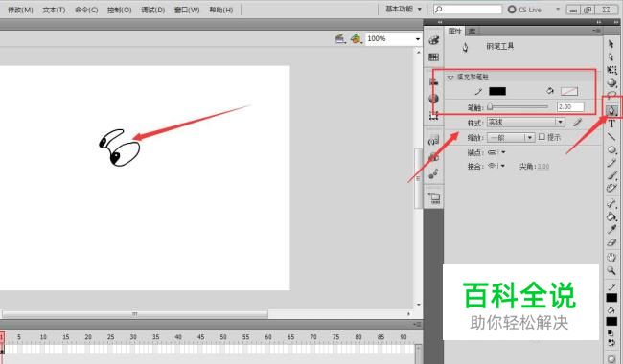Select the Pencil tool
The height and width of the screenshot is (364, 623).
(611, 163)
